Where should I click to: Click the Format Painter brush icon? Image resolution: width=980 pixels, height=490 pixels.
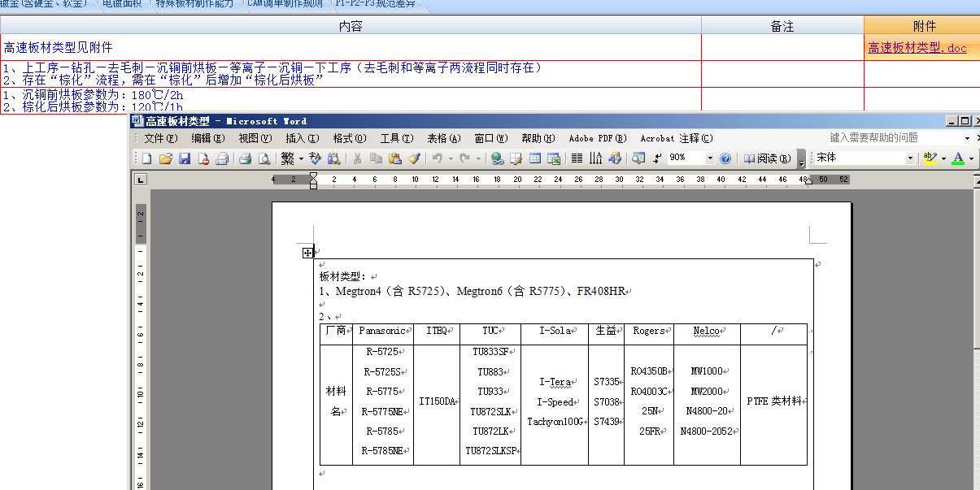pos(414,158)
